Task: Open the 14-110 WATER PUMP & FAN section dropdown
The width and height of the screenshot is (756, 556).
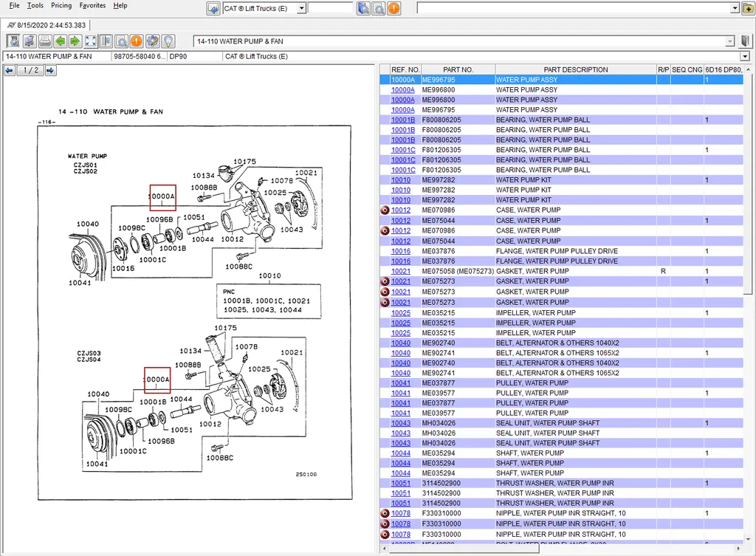Action: [729, 41]
